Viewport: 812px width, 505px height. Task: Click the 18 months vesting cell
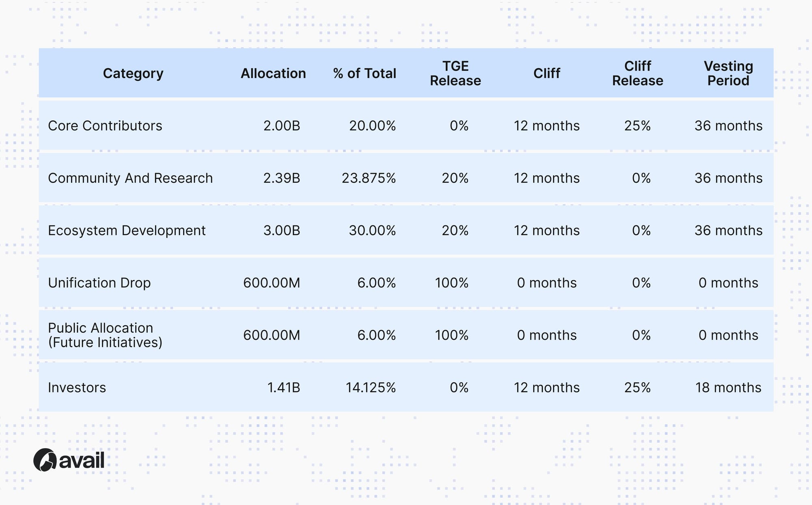click(728, 388)
